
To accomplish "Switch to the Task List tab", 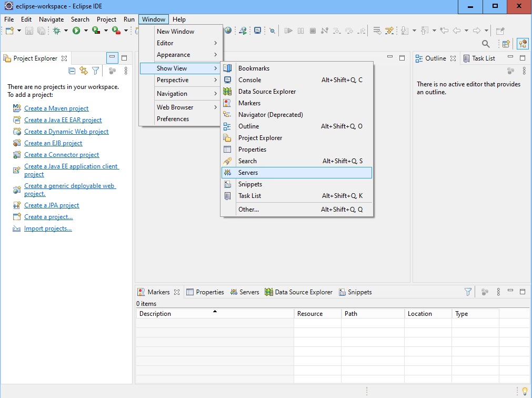I will (x=479, y=58).
